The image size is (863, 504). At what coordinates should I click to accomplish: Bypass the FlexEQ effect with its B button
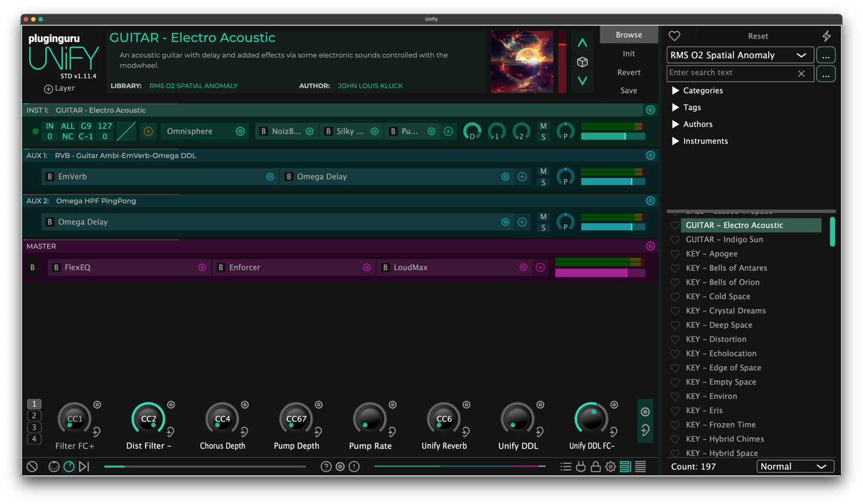[56, 268]
